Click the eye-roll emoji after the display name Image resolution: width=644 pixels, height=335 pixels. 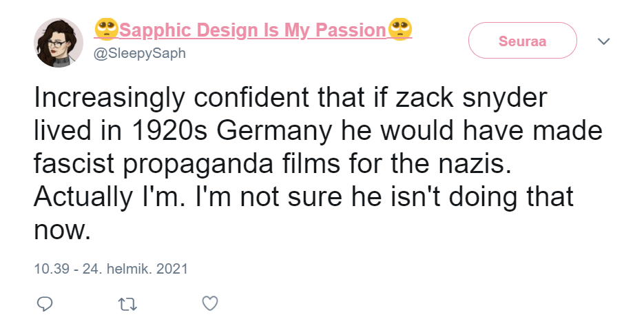[400, 30]
